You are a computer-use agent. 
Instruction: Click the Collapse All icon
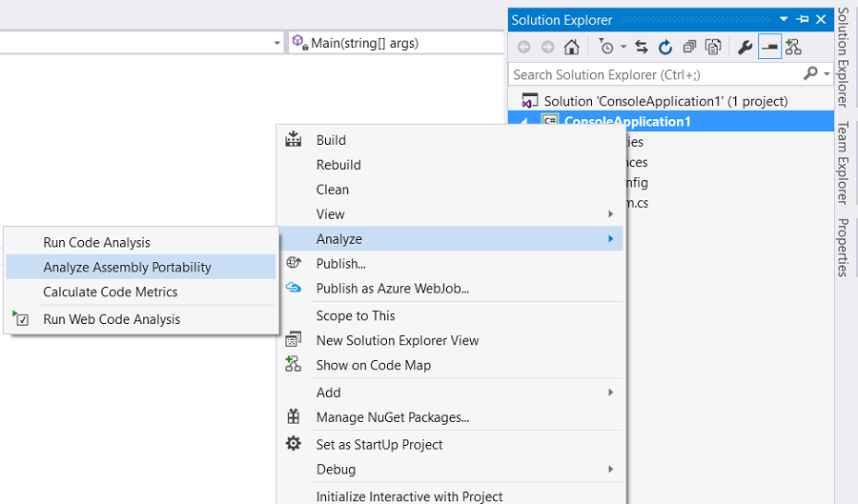689,47
